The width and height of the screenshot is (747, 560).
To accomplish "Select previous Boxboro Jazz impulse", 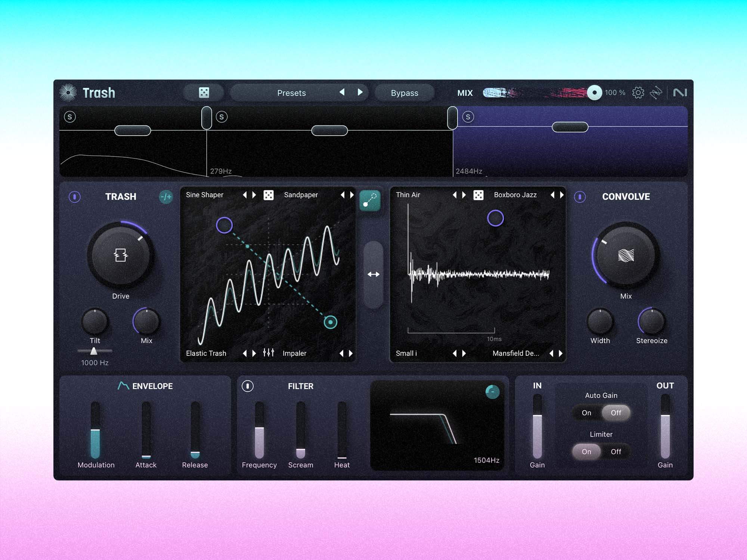I will (x=552, y=195).
